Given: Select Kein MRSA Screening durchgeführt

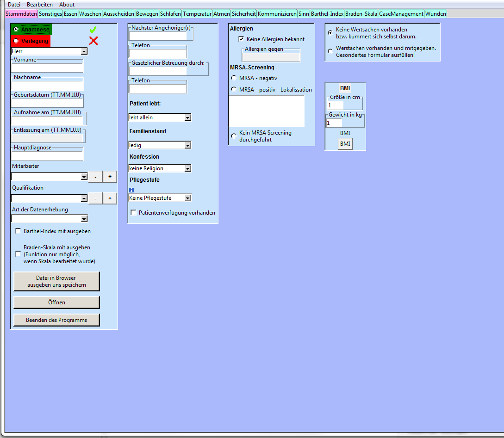Looking at the screenshot, I should (234, 136).
